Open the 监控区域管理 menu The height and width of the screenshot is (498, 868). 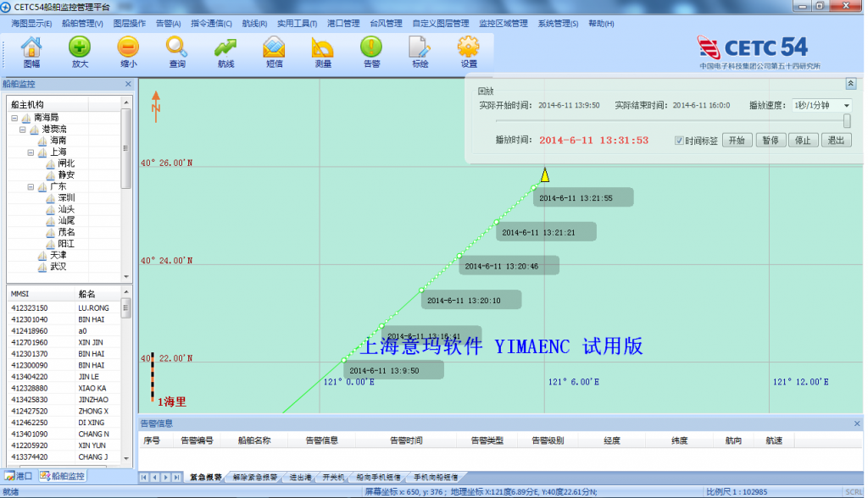[x=504, y=23]
